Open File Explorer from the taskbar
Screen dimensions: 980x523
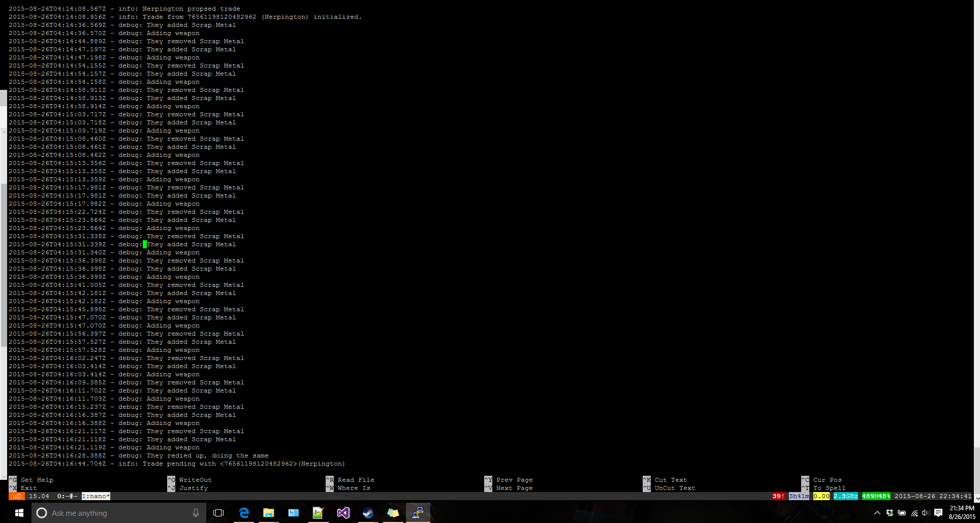coord(268,513)
